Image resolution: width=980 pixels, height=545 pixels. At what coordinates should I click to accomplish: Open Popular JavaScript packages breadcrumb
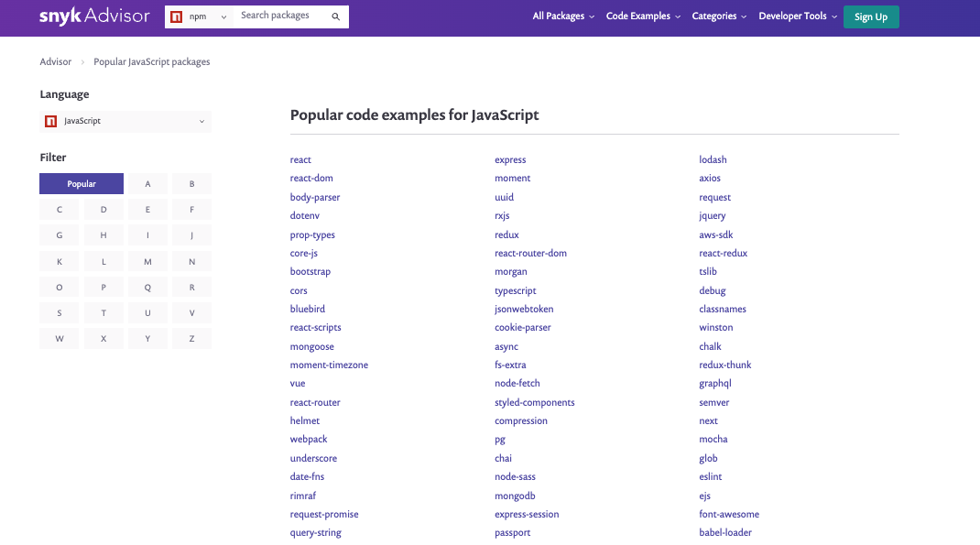(152, 62)
